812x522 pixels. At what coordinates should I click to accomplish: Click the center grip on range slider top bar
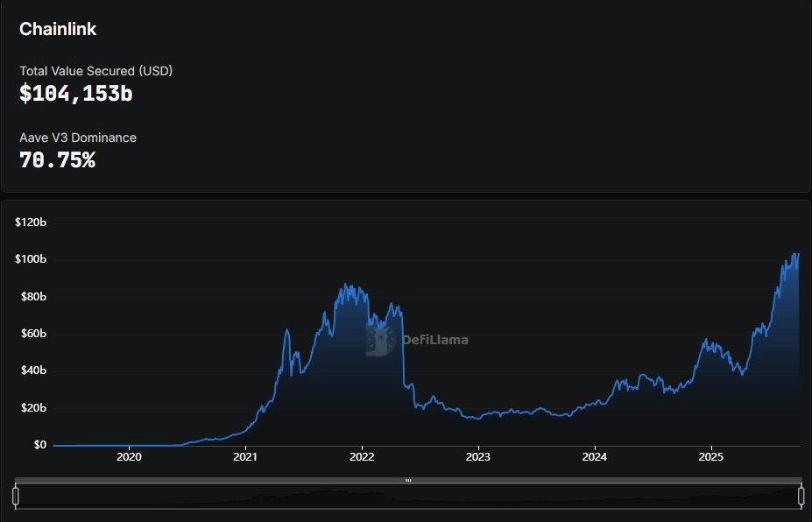pos(408,481)
